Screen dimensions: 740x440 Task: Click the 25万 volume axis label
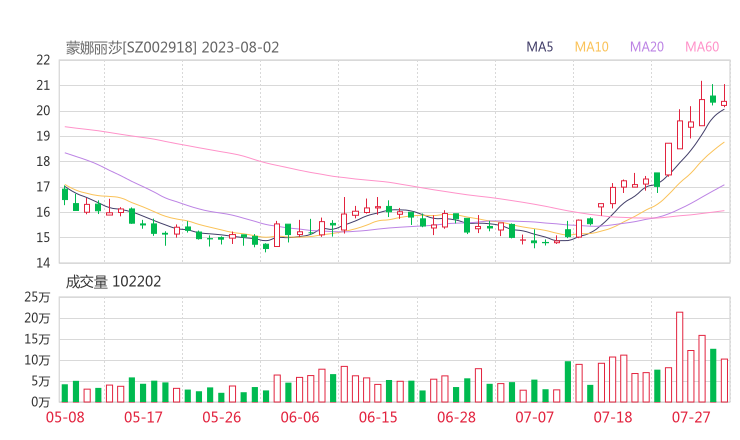point(37,297)
